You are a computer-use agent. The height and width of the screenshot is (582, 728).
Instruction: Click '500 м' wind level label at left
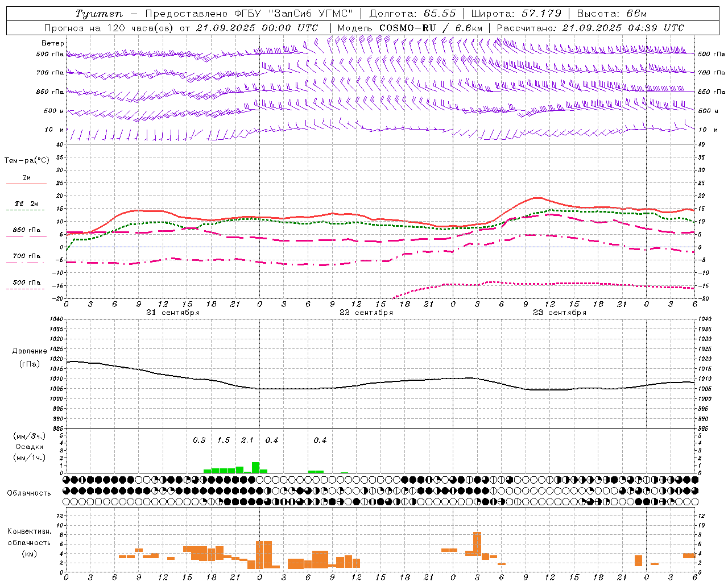point(54,111)
